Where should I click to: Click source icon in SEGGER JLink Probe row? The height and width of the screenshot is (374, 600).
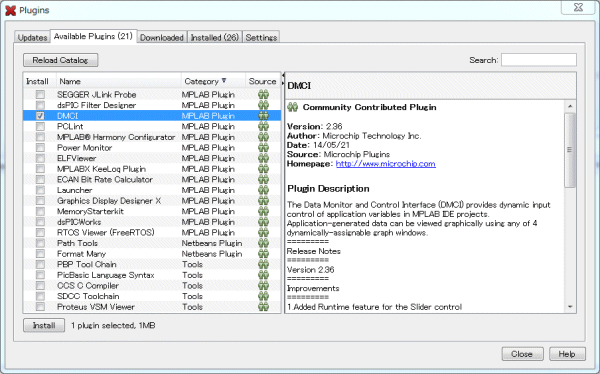click(263, 95)
